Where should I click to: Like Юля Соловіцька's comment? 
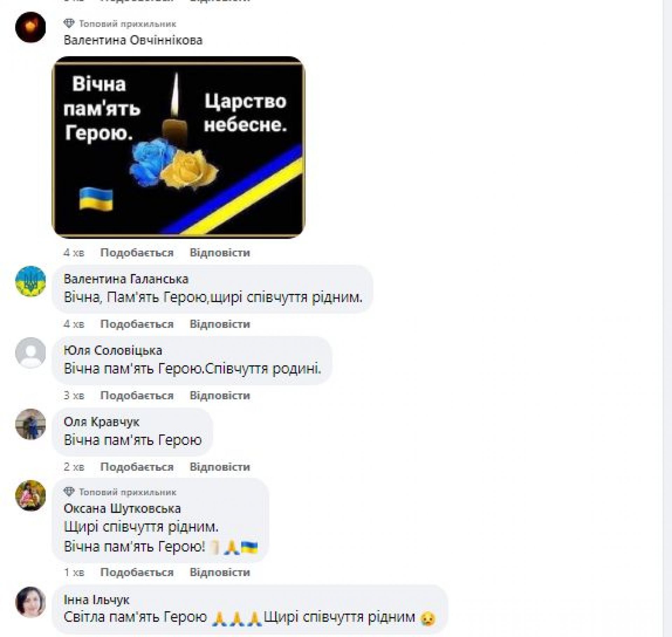137,395
